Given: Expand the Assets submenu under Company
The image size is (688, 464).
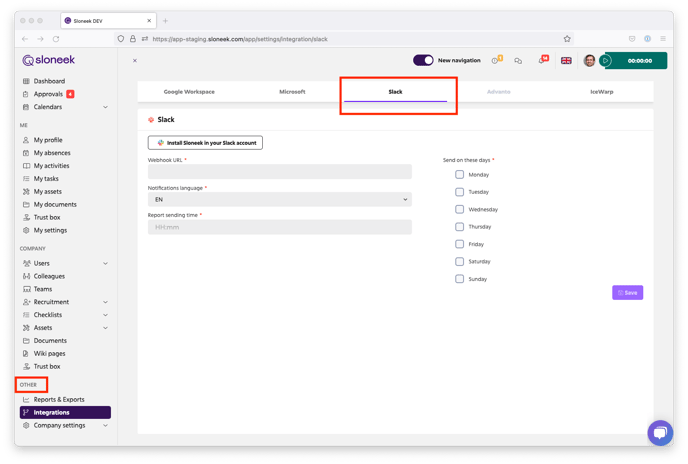Looking at the screenshot, I should (105, 328).
